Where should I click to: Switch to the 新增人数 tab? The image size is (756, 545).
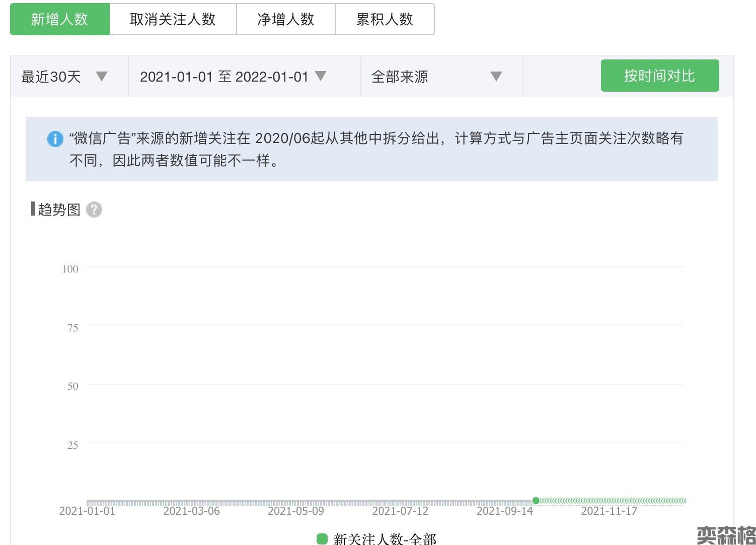[60, 19]
